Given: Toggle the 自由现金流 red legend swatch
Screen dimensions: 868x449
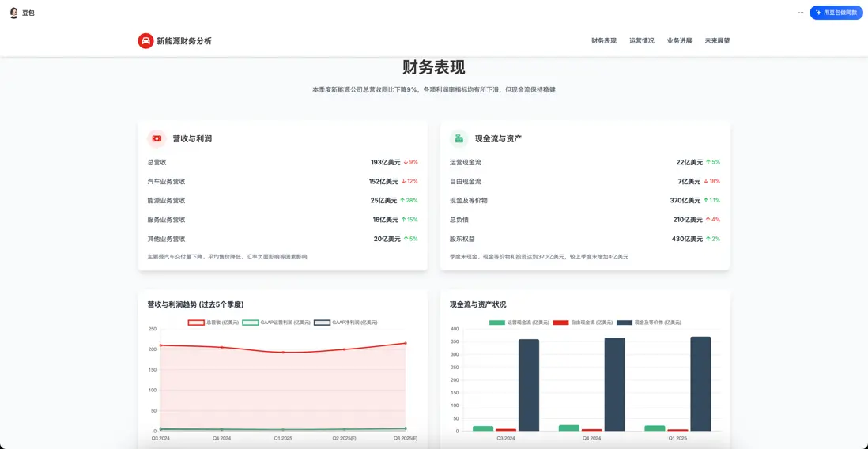Looking at the screenshot, I should pos(561,323).
